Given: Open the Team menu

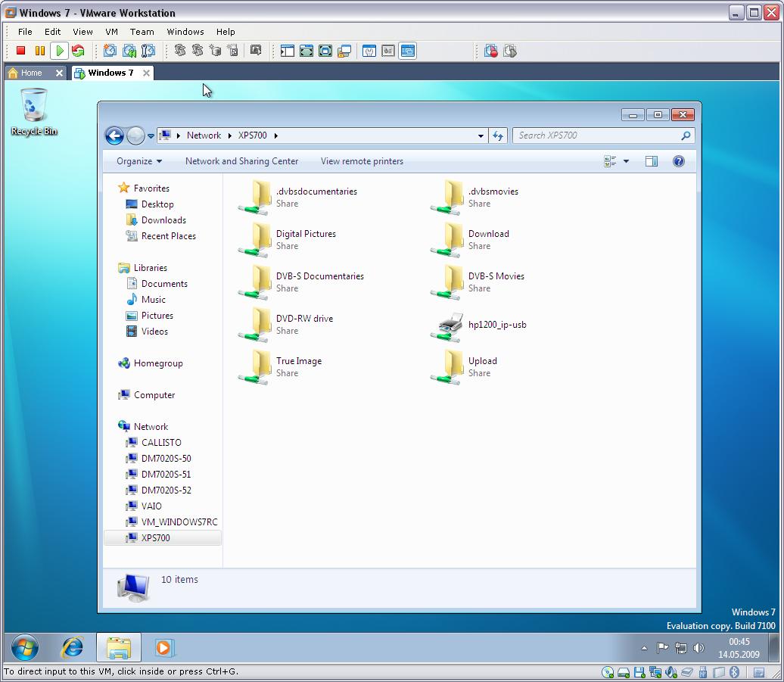Looking at the screenshot, I should [x=142, y=32].
